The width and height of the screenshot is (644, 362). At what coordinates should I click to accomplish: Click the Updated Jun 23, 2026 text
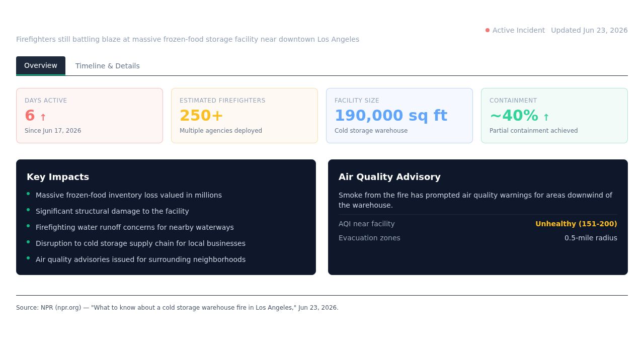(x=589, y=30)
